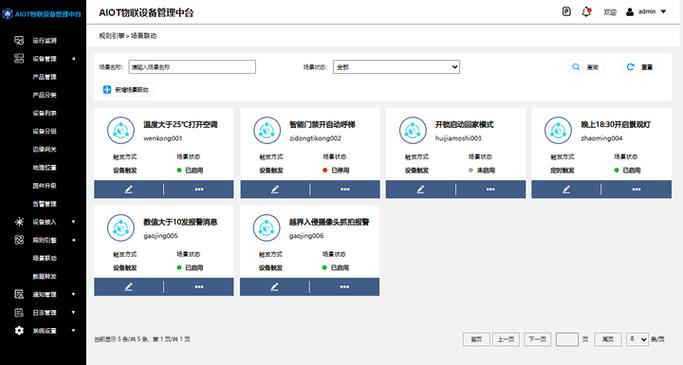Click the 设备管理 server icon in sidebar
Image resolution: width=683 pixels, height=365 pixels.
(x=19, y=59)
